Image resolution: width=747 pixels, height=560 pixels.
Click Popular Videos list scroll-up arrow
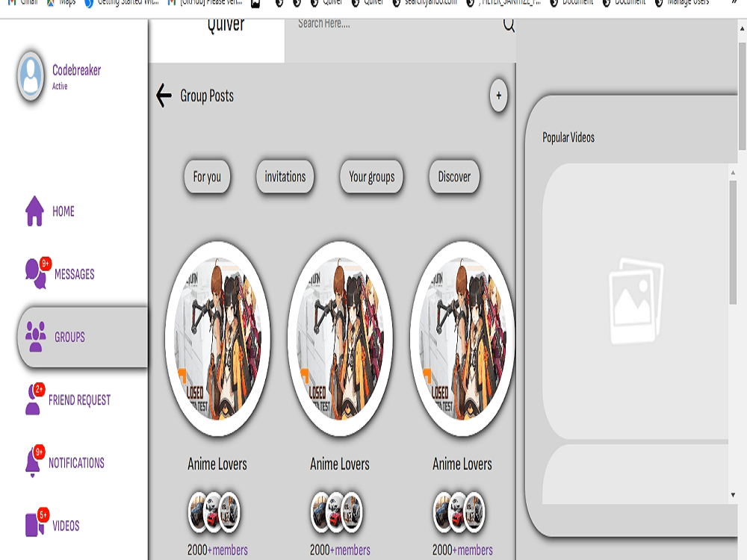click(733, 172)
